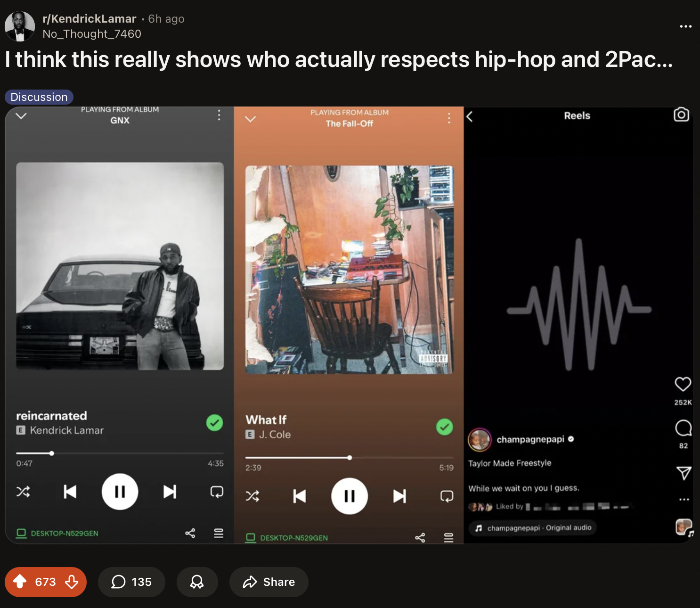Toggle saved checkmark for What If
Viewport: 700px width, 608px height.
445,427
